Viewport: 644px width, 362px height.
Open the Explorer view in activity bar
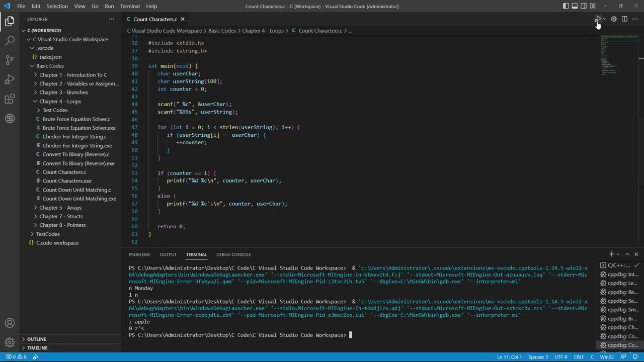pyautogui.click(x=10, y=21)
